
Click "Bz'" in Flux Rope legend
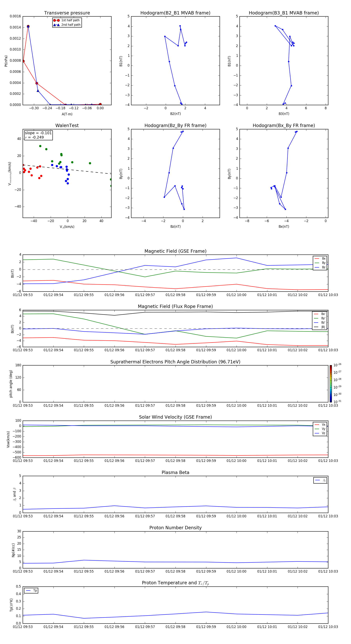pos(320,323)
